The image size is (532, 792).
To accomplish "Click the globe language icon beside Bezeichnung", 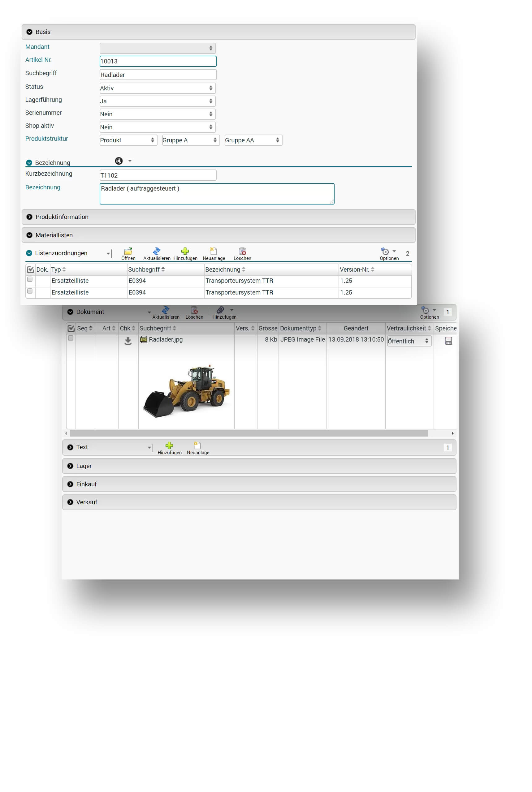I will coord(119,161).
